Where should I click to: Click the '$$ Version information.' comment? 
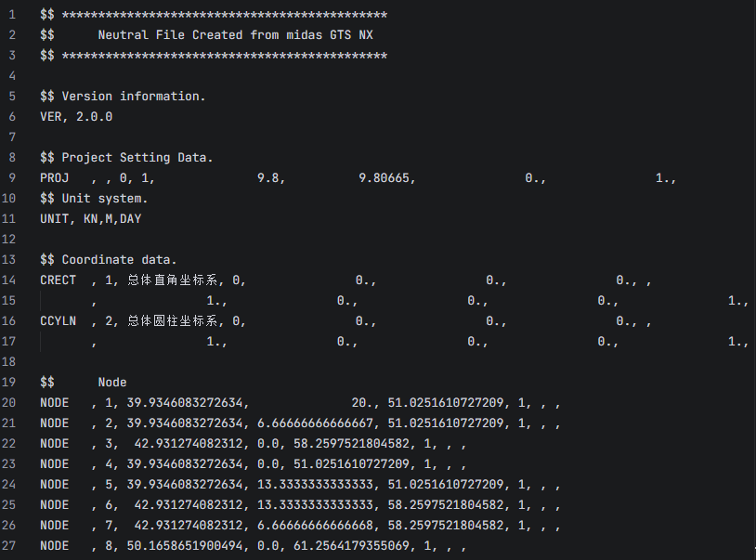[x=123, y=97]
